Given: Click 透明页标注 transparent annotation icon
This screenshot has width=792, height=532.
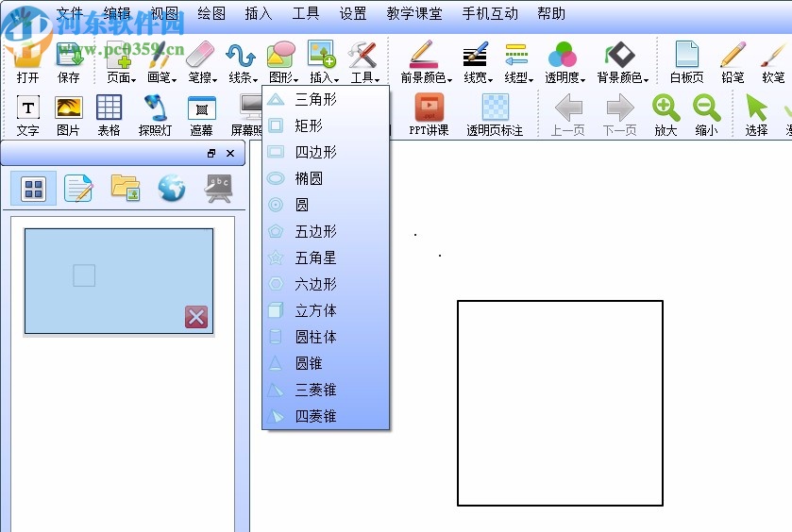Looking at the screenshot, I should point(495,116).
